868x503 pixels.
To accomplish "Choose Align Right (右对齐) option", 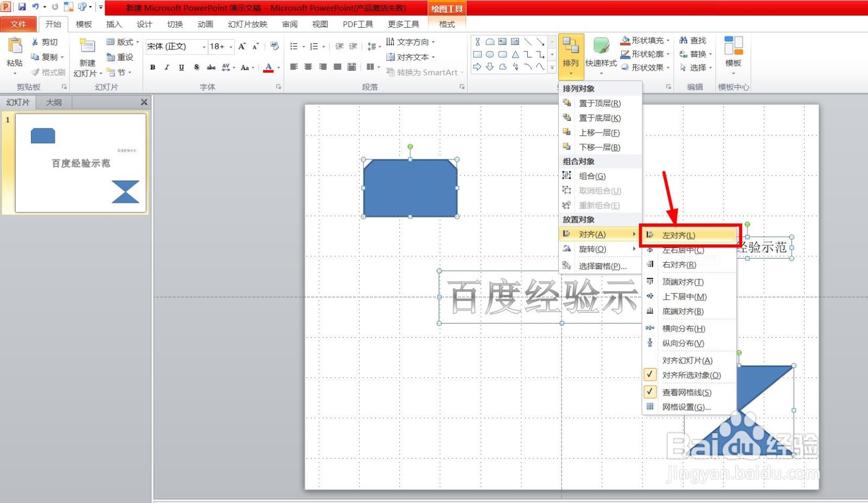I will pos(689,265).
